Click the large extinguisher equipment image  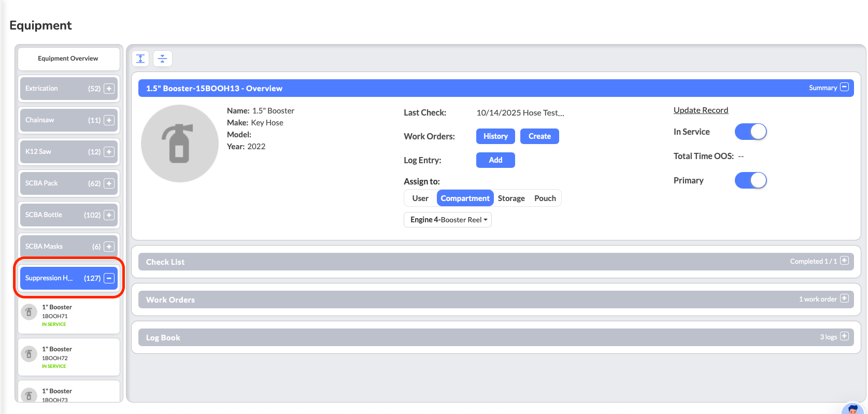pos(179,144)
